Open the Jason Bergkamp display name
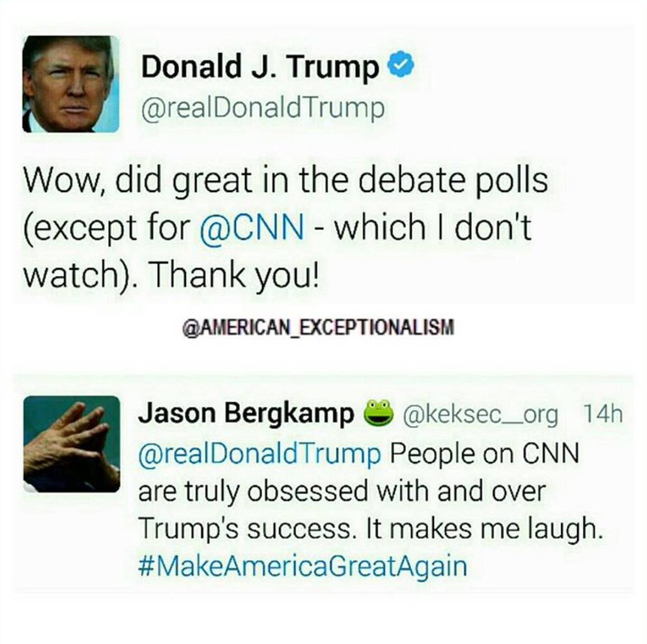The height and width of the screenshot is (644, 647). [x=246, y=414]
